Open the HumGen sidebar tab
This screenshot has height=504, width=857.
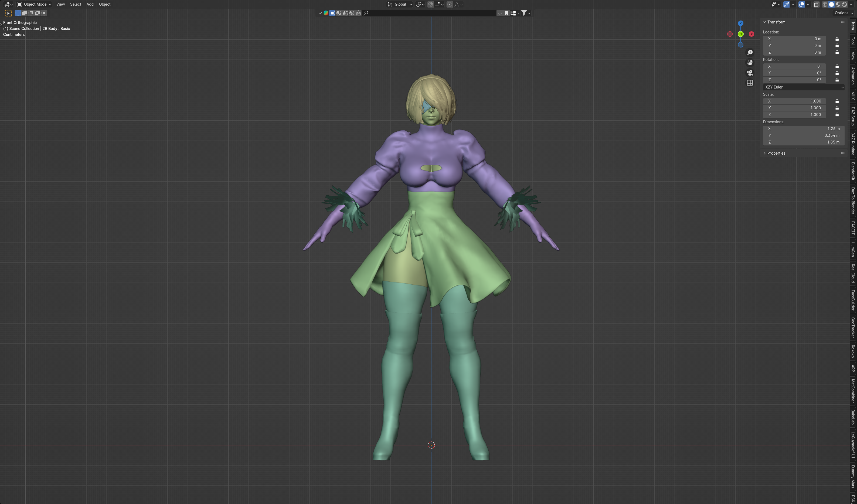pyautogui.click(x=853, y=249)
